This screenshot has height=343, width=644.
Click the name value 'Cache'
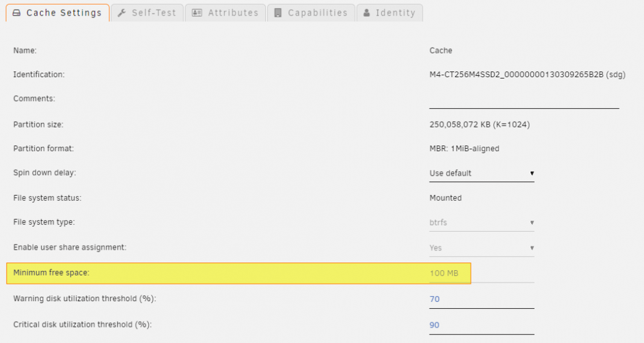click(440, 50)
